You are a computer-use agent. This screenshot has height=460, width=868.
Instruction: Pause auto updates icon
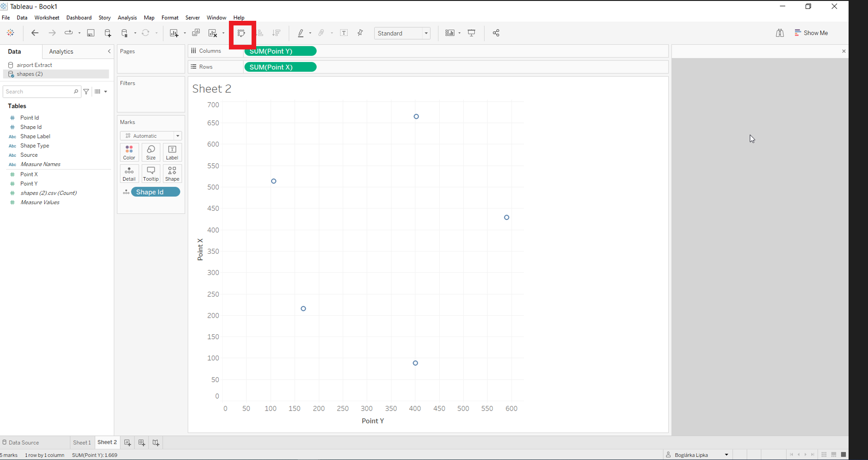[x=124, y=33]
